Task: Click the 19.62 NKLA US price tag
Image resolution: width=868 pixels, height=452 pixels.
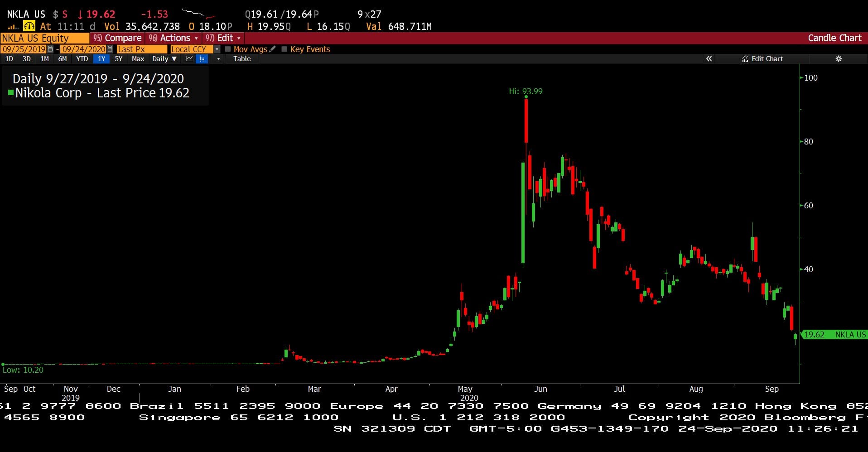Action: [x=834, y=335]
